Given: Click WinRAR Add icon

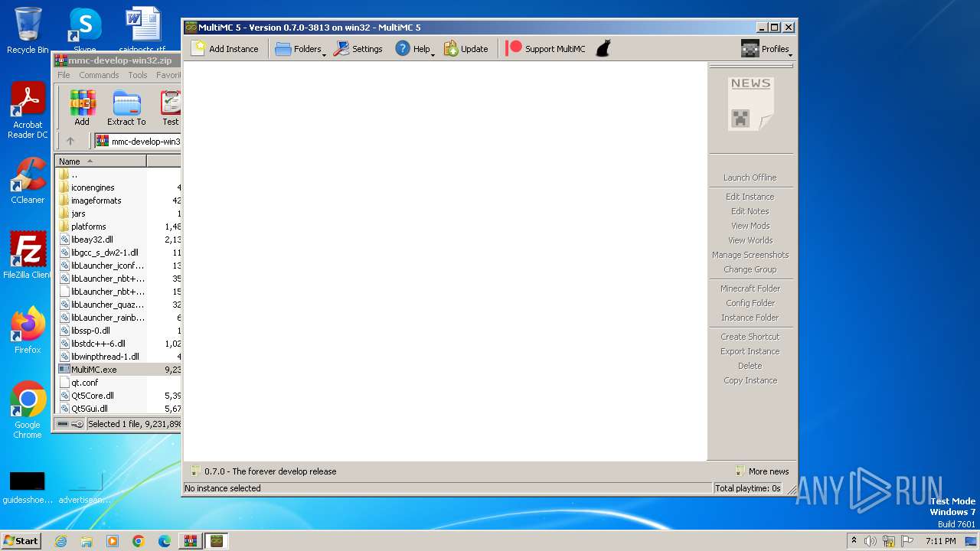Looking at the screenshot, I should pos(82,108).
